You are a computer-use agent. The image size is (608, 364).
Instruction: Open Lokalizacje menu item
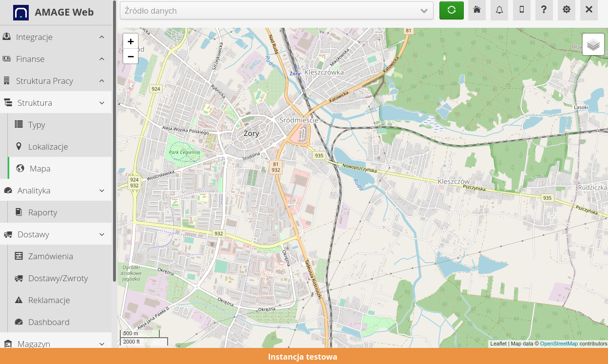[x=48, y=147]
